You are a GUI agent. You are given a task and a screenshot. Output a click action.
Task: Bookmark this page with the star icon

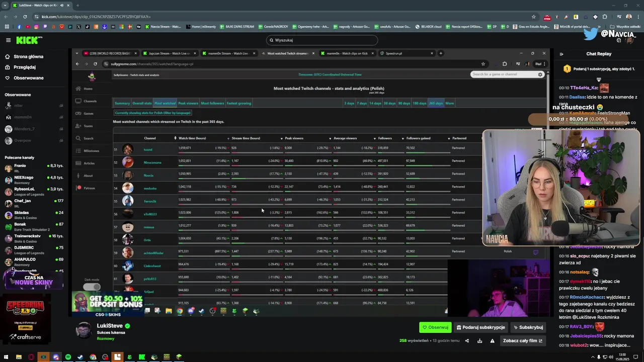(x=533, y=17)
